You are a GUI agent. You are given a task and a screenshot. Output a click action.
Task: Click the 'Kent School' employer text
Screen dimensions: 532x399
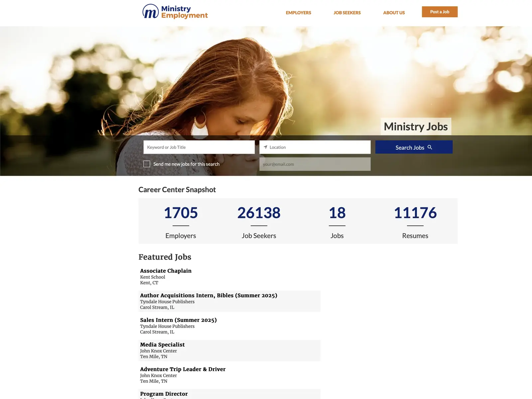tap(152, 277)
